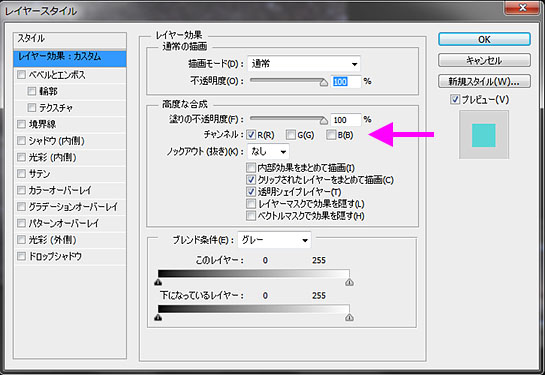Check the B(B) channel checkbox
The width and height of the screenshot is (545, 375).
coord(331,134)
